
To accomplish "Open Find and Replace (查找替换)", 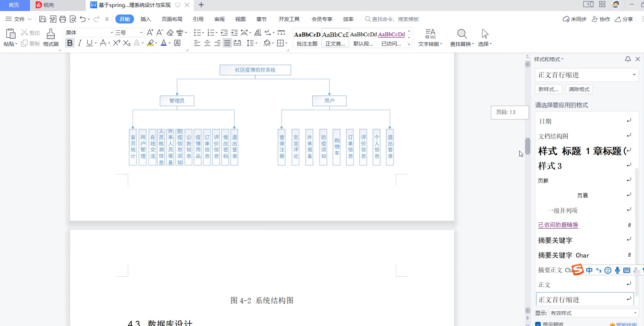I will tap(462, 38).
